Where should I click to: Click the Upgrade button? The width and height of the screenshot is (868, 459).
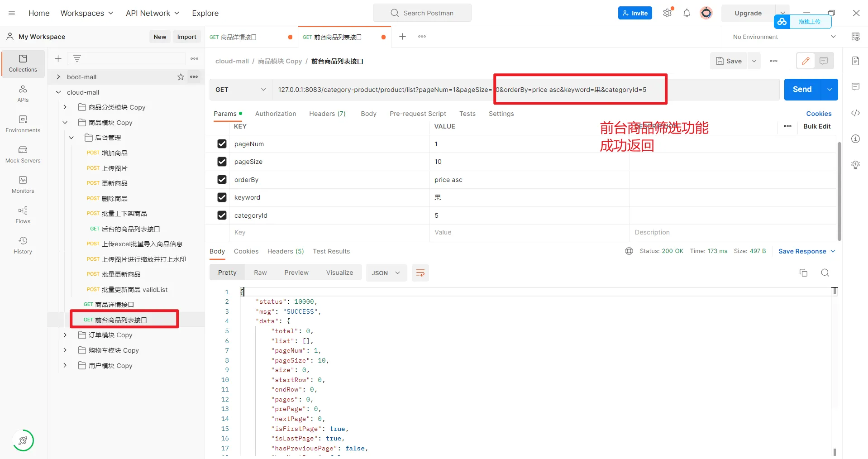point(748,13)
